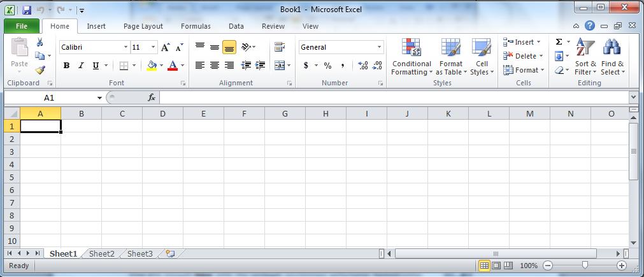Toggle Align Text Right
644x277 pixels.
229,65
